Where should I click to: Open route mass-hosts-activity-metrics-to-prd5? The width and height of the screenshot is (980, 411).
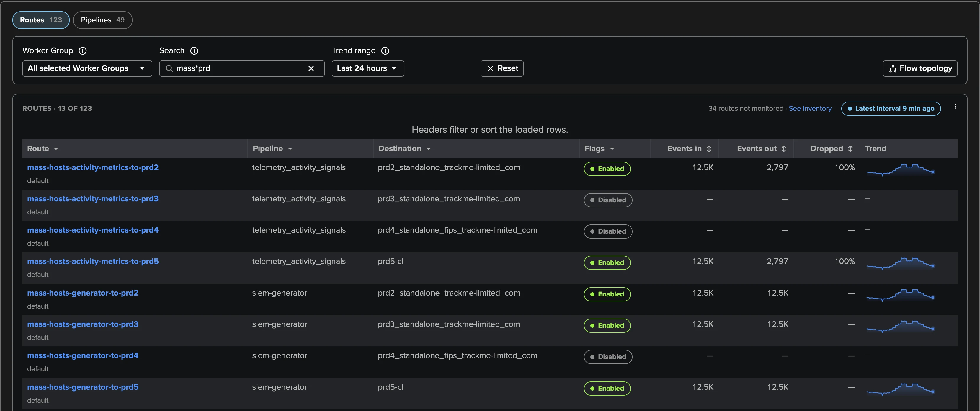93,261
